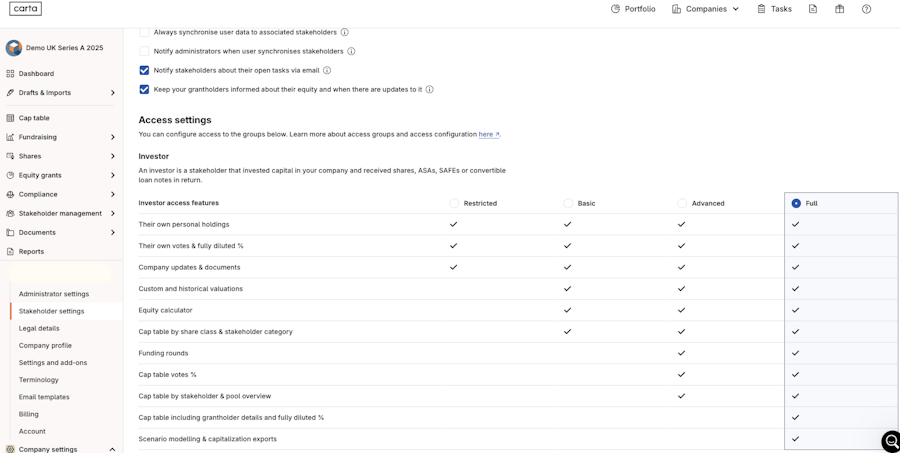The width and height of the screenshot is (900, 453).
Task: Uncheck Notify stakeholders about open tasks via email
Action: point(144,71)
